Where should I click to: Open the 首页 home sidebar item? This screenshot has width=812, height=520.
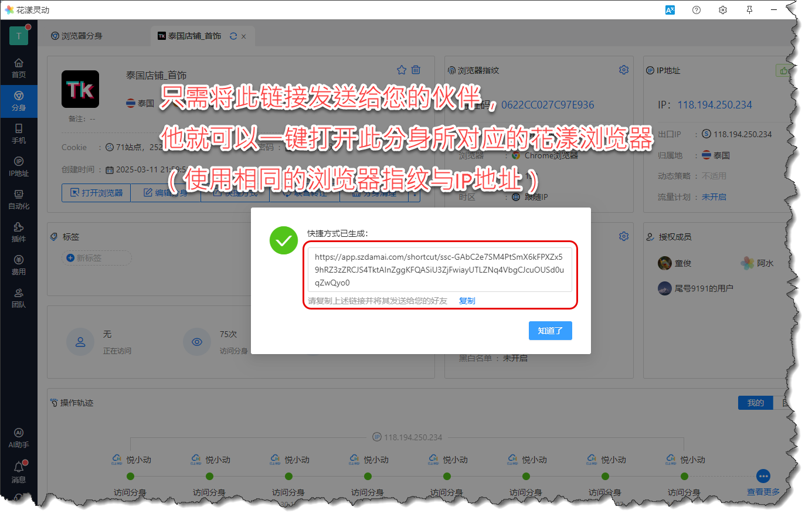click(19, 68)
